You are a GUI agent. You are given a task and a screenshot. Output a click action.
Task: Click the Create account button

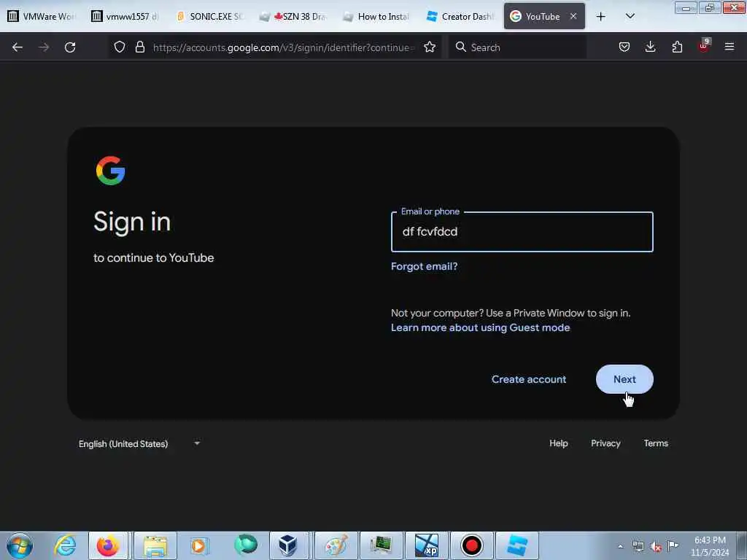[529, 379]
